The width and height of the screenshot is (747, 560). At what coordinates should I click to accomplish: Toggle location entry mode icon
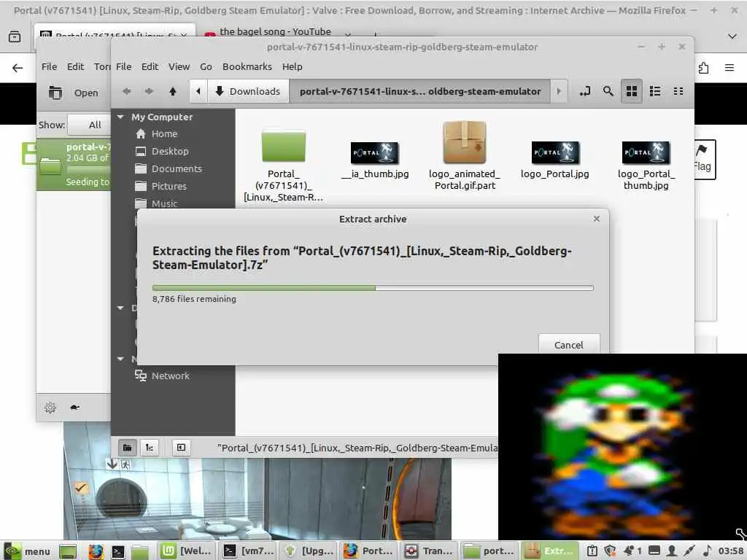(585, 91)
